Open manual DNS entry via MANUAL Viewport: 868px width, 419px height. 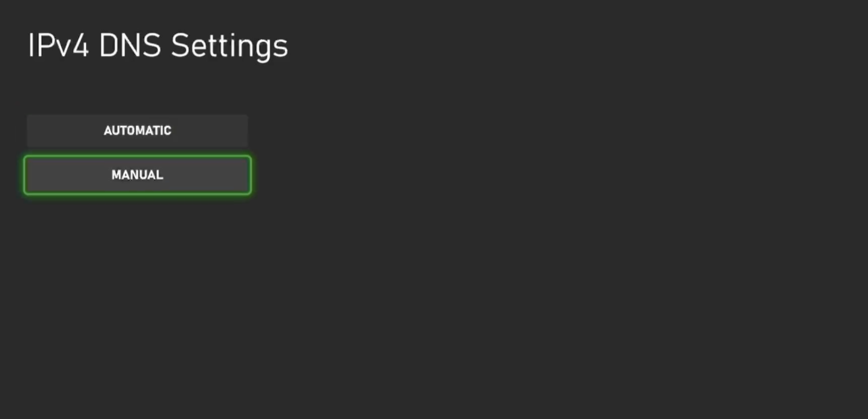[x=137, y=175]
